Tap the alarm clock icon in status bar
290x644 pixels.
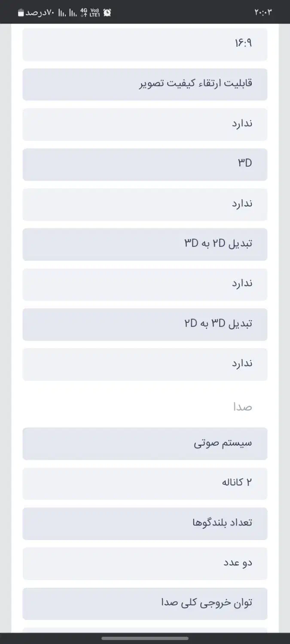pos(107,12)
